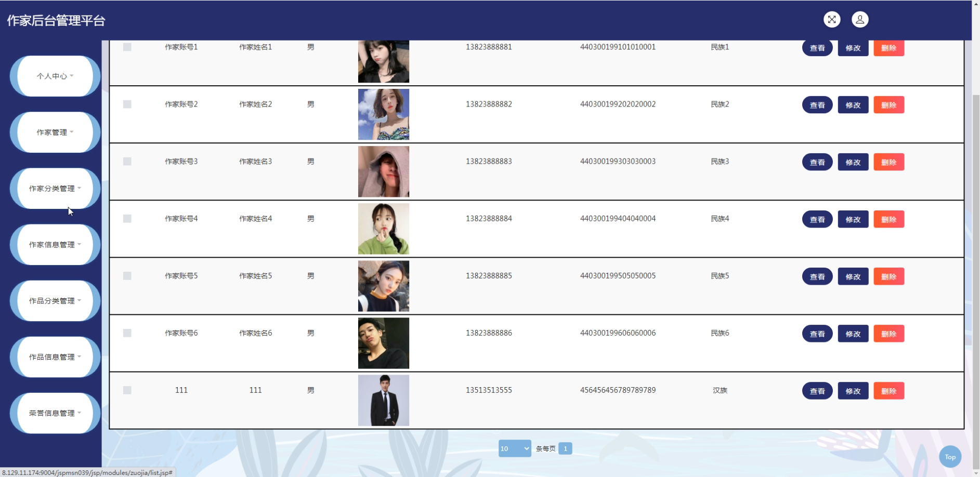
Task: Delete the 111 author with 删除
Action: (889, 391)
